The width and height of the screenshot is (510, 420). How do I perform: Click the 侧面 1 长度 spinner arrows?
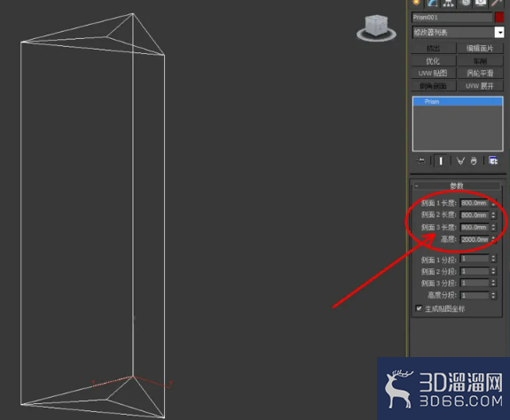point(493,203)
